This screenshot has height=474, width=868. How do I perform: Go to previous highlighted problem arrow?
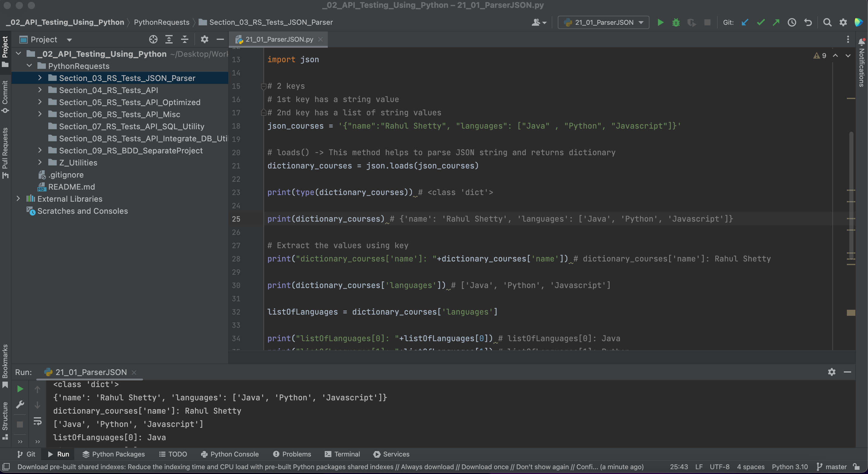(x=835, y=56)
